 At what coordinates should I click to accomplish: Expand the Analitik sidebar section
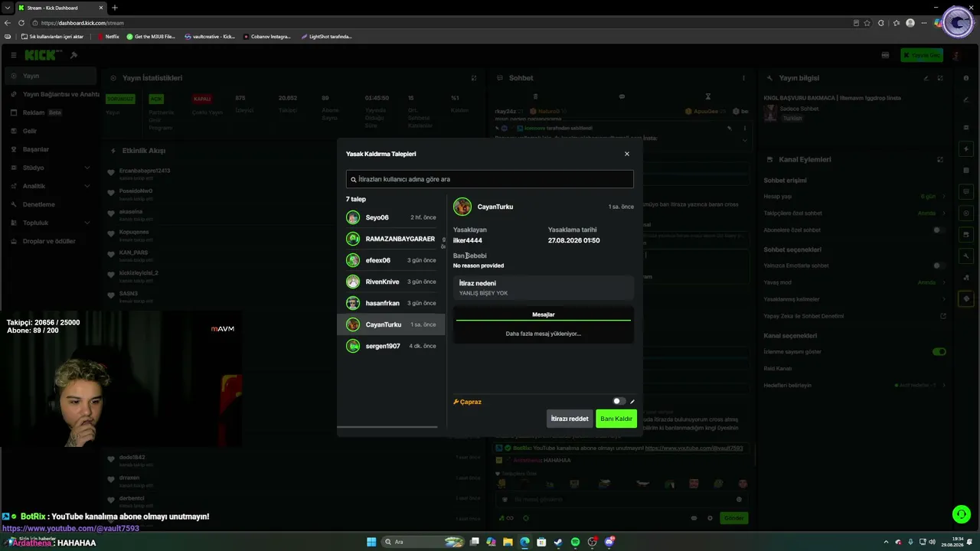coord(51,186)
